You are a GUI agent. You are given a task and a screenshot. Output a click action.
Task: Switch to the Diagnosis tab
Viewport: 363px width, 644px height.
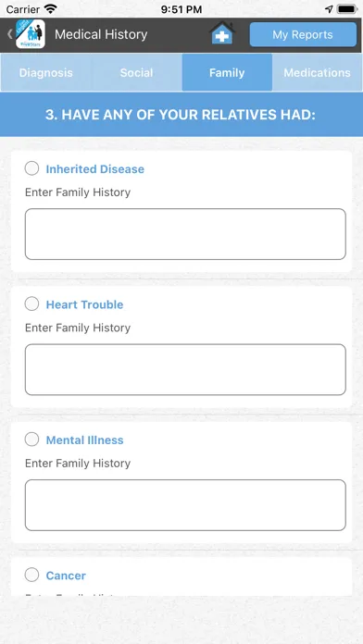46,73
